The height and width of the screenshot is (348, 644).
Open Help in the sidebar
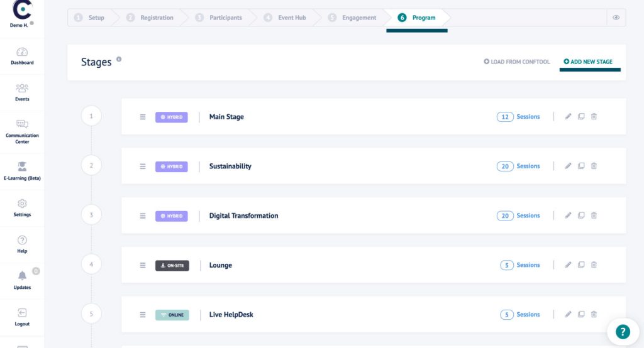22,244
